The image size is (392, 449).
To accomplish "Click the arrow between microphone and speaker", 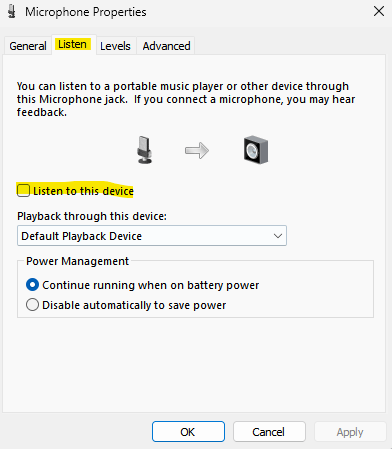I will coord(197,151).
